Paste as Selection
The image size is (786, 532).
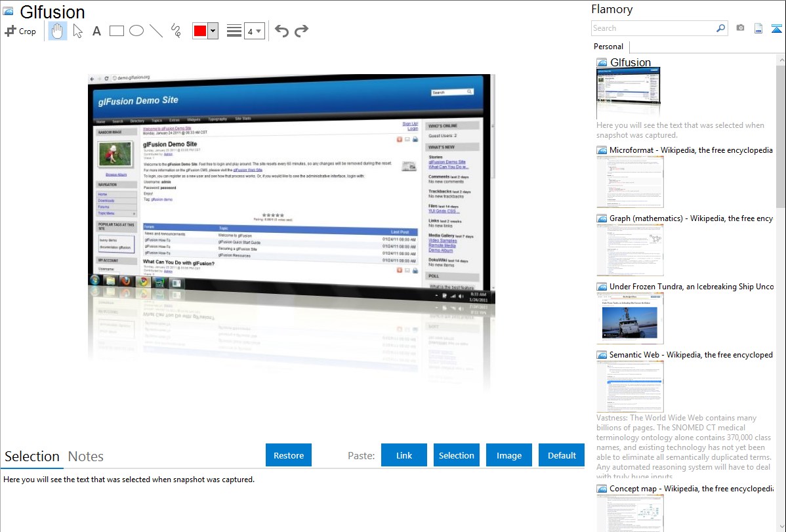(x=456, y=455)
